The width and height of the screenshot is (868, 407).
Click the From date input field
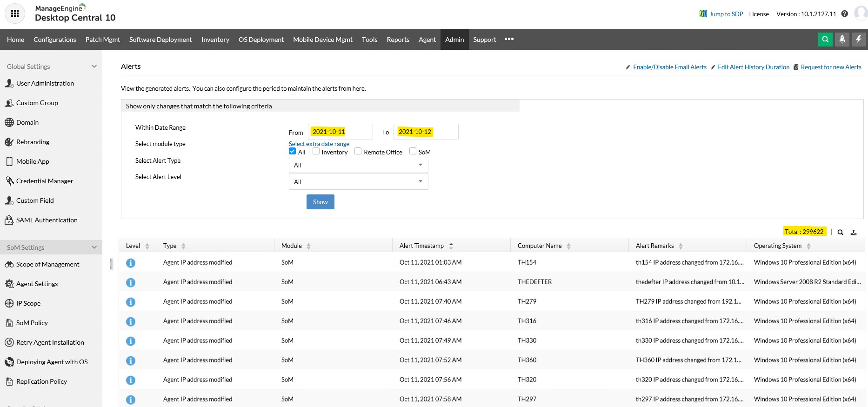coord(340,132)
